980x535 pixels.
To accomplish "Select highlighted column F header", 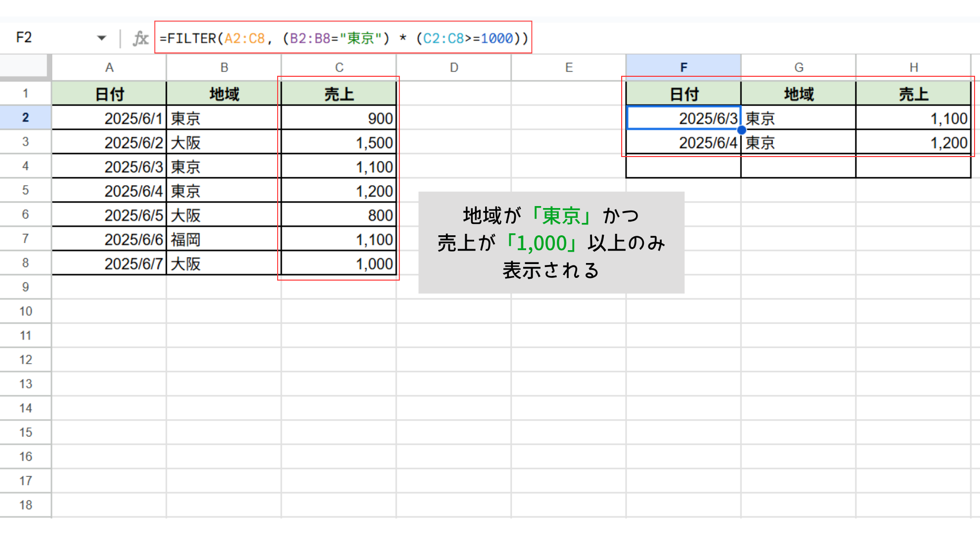I will pos(684,67).
